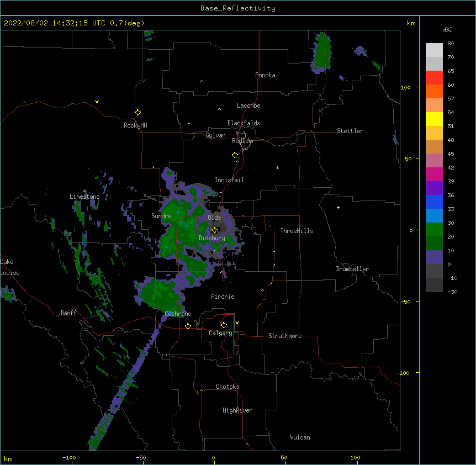
Task: Click the white asterisk marker east of Innisfail
Action: coord(277,168)
